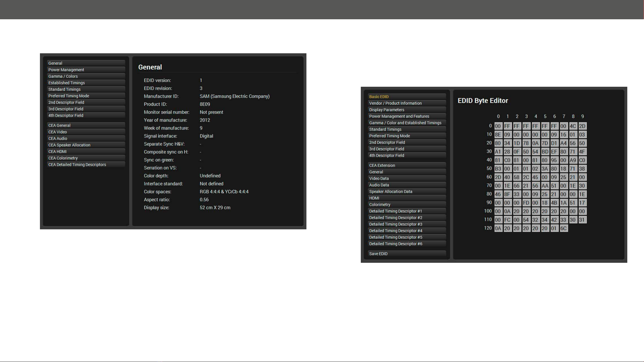Open Detailed Timing Descriptor #3

tap(407, 224)
